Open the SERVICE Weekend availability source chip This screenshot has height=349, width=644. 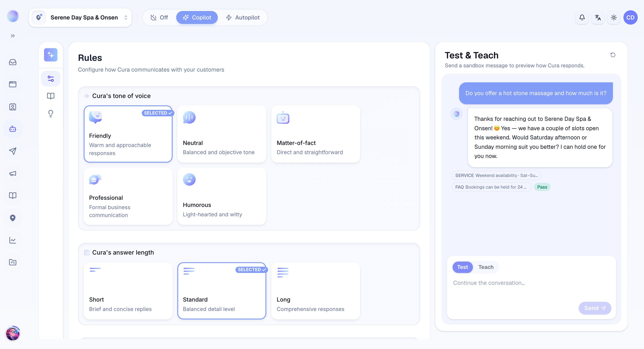click(x=496, y=175)
